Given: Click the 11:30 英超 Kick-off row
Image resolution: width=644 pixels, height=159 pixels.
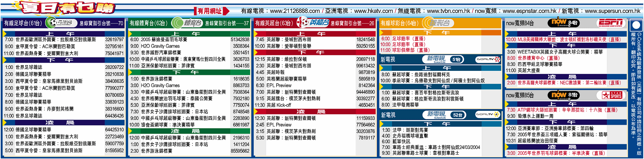Looking at the screenshot, I should click(x=315, y=105).
